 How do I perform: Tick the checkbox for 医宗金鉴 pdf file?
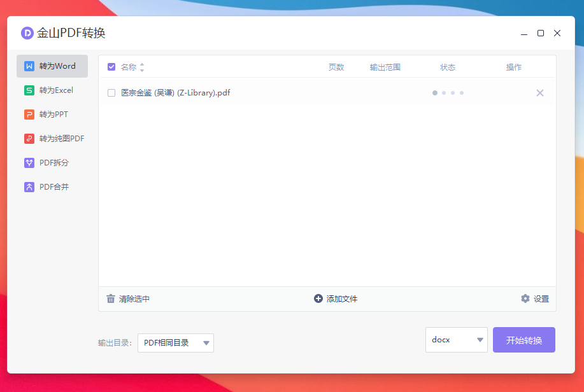click(111, 93)
